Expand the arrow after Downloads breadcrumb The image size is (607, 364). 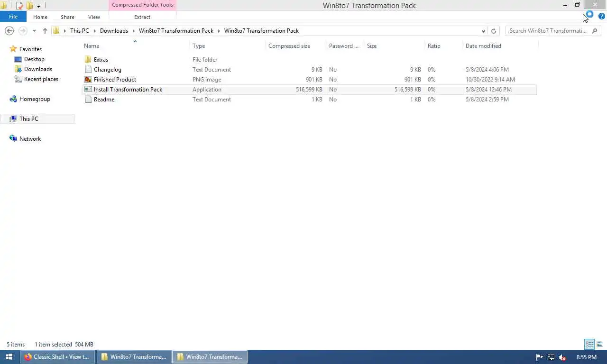pyautogui.click(x=134, y=31)
